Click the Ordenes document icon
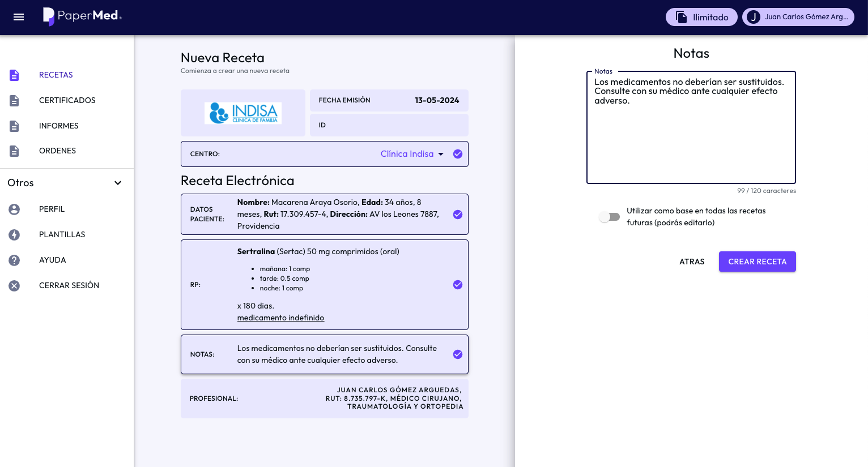This screenshot has width=868, height=467. pyautogui.click(x=14, y=151)
